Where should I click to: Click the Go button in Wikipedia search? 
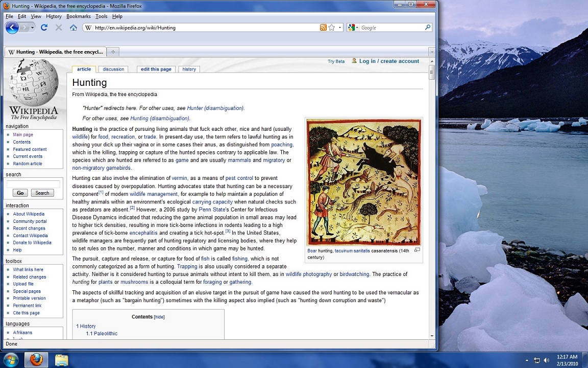[x=20, y=193]
